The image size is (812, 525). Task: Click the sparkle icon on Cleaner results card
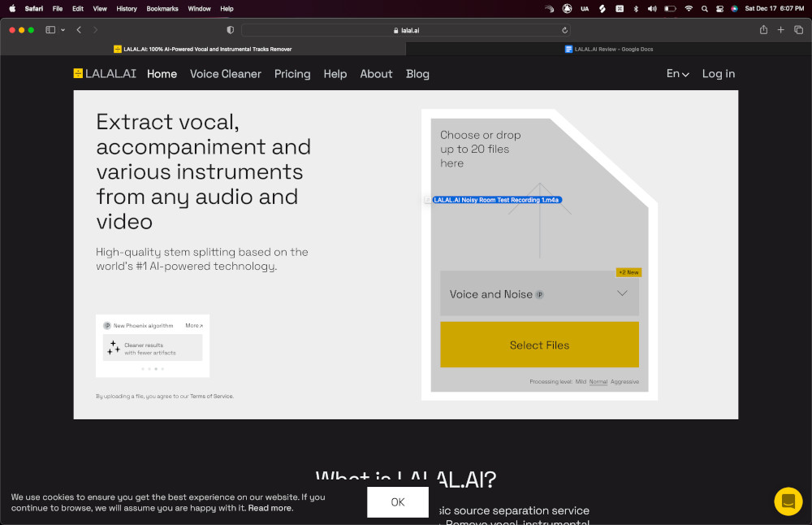[114, 348]
